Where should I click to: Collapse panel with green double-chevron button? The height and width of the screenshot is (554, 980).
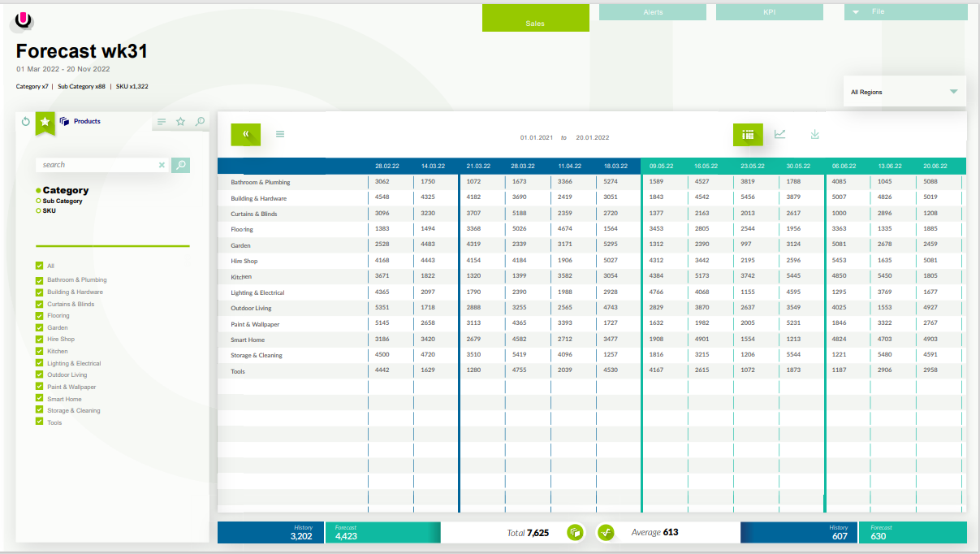pos(246,134)
